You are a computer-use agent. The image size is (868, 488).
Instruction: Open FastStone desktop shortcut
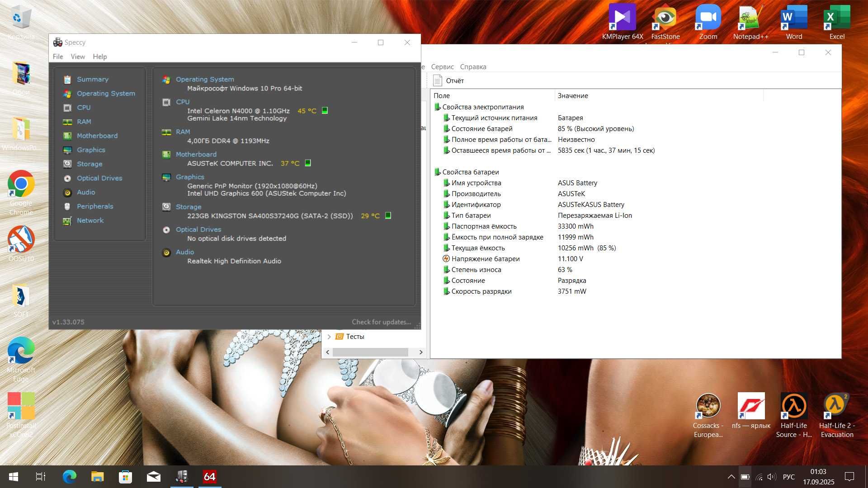click(x=665, y=22)
